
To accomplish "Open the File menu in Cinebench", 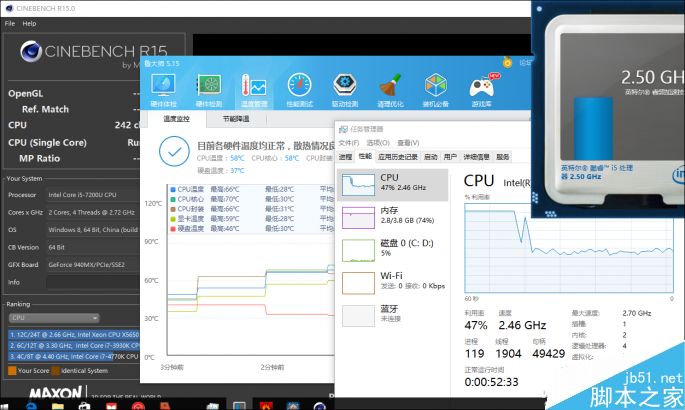I will [10, 24].
